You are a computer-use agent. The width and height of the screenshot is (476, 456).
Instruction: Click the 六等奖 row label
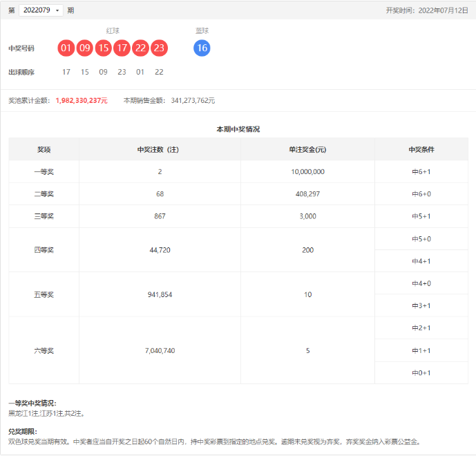(44, 351)
